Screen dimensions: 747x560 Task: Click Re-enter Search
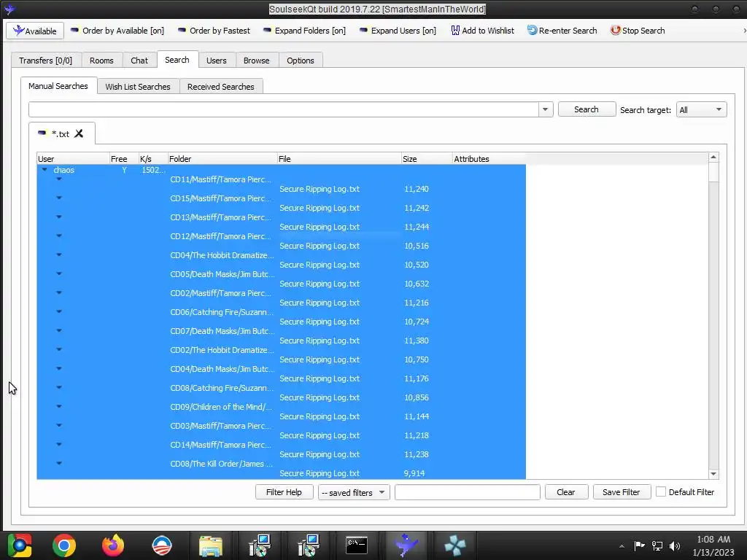562,31
